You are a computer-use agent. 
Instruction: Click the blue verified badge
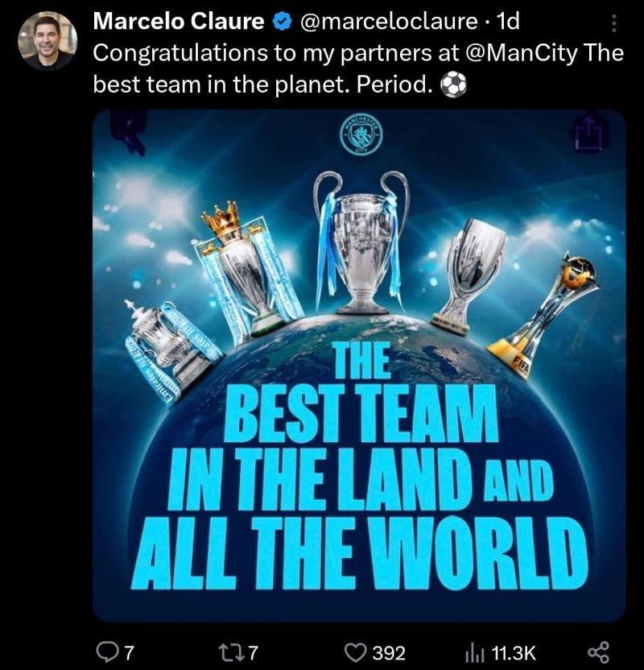(283, 22)
